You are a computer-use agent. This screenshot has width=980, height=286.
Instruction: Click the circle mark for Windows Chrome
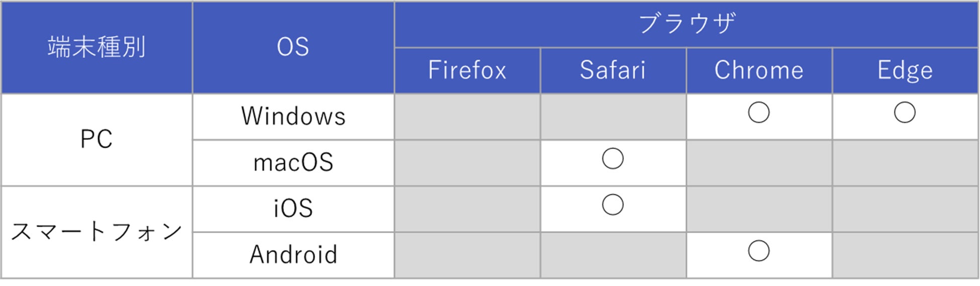(x=758, y=113)
